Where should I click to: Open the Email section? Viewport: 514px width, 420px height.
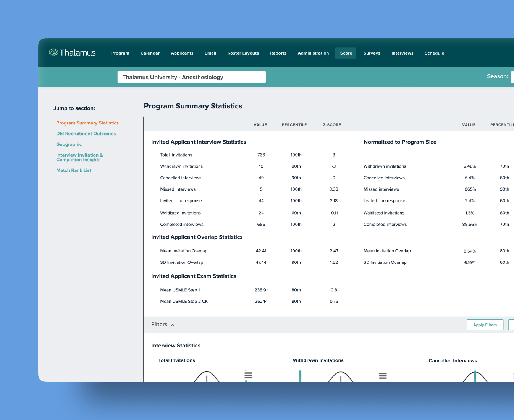pyautogui.click(x=210, y=53)
